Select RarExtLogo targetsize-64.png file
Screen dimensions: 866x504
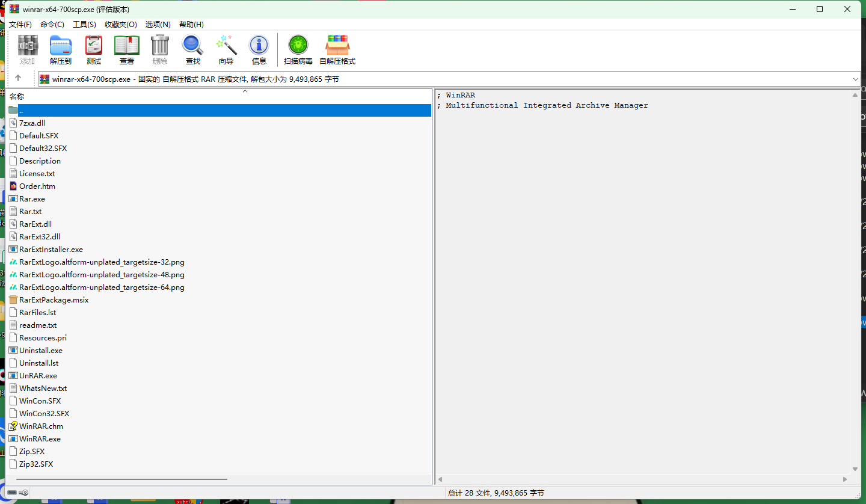click(x=102, y=287)
